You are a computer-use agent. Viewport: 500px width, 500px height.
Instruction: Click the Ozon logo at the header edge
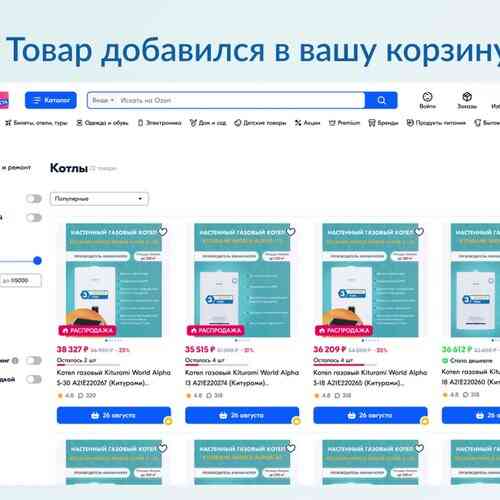click(x=4, y=100)
